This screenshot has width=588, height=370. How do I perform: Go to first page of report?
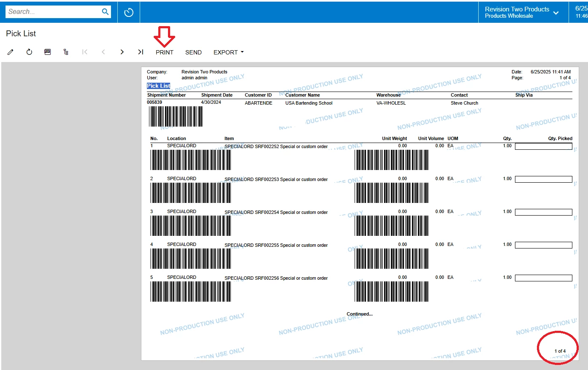click(85, 52)
